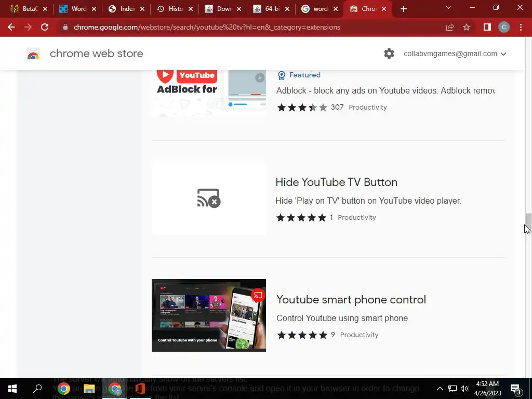Close the Index tab
532x399 pixels.
point(142,9)
